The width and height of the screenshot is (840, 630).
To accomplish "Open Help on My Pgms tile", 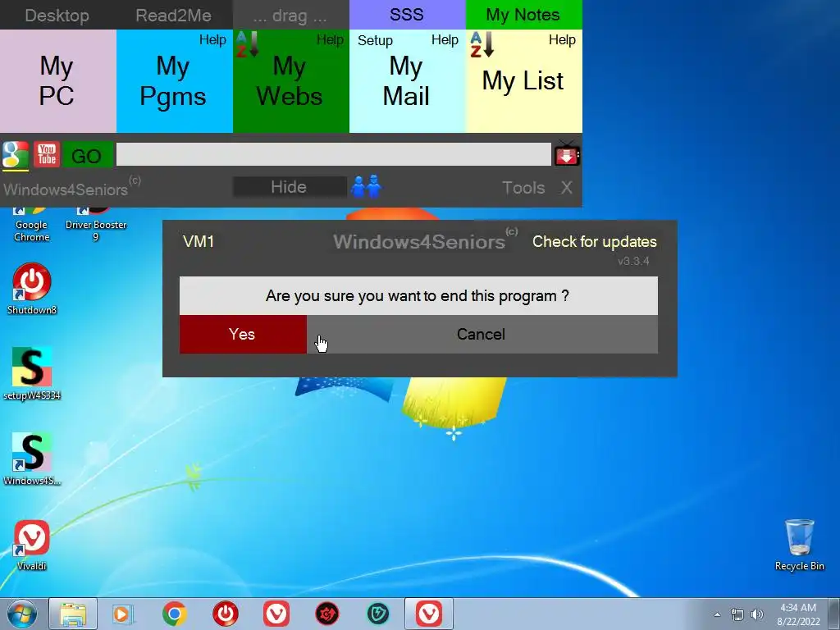I will tap(212, 39).
